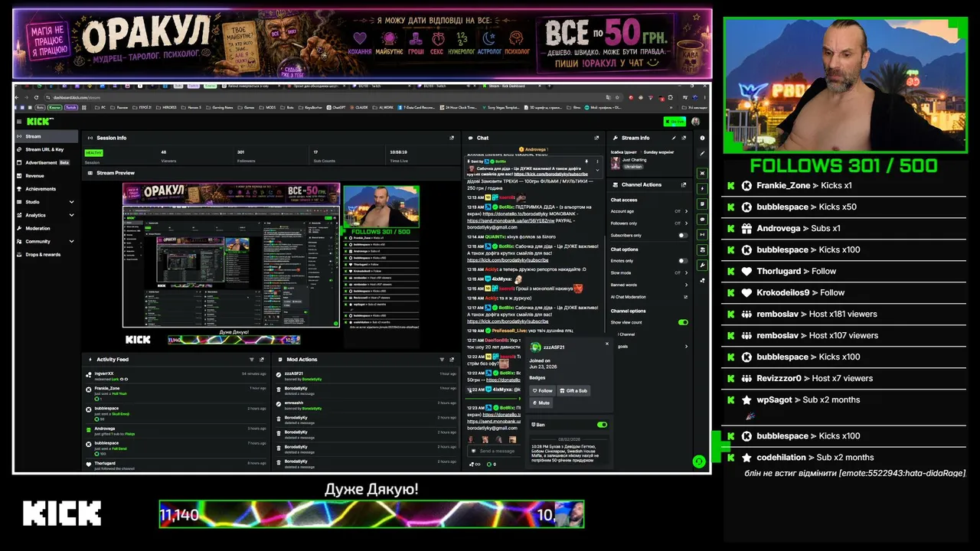This screenshot has height=551, width=980.
Task: Click the HEALTHY session status badge
Action: click(93, 153)
